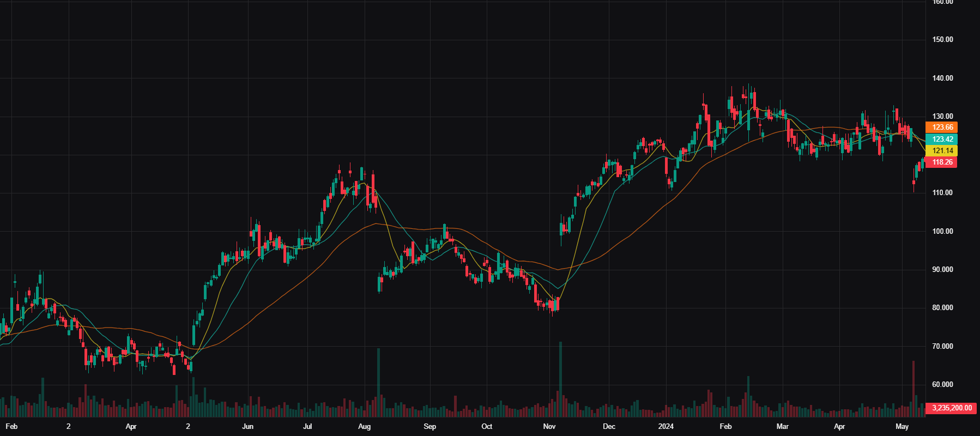Click the 150.00 price axis label
The width and height of the screenshot is (980, 436).
coord(943,40)
